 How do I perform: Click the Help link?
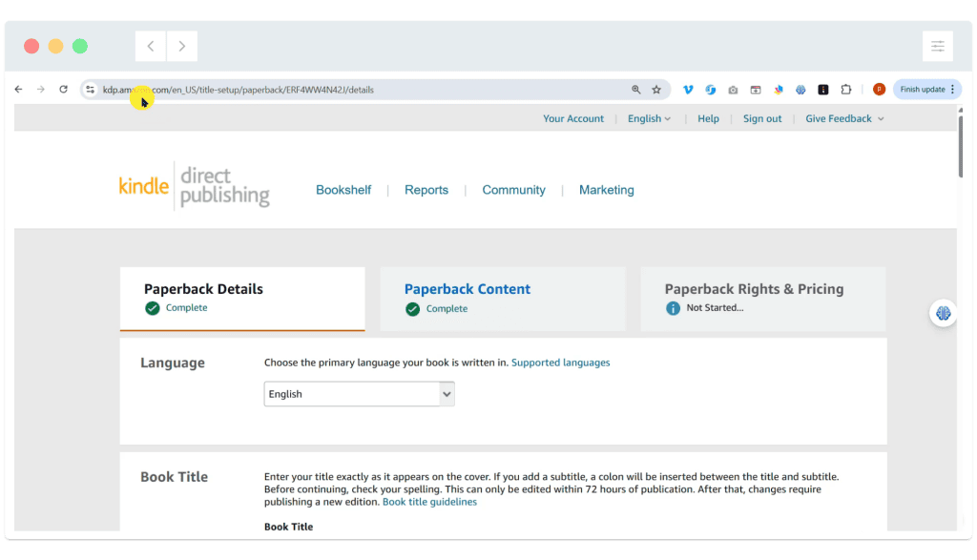(708, 118)
